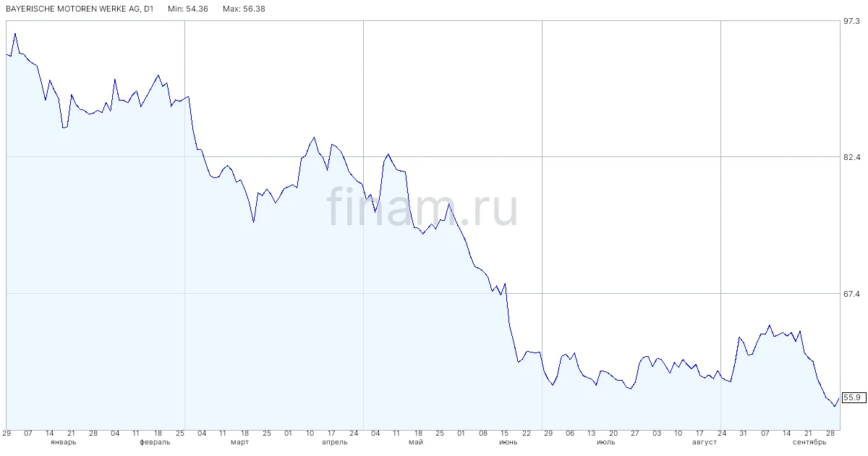Click the 08 date tick label

pyautogui.click(x=483, y=433)
